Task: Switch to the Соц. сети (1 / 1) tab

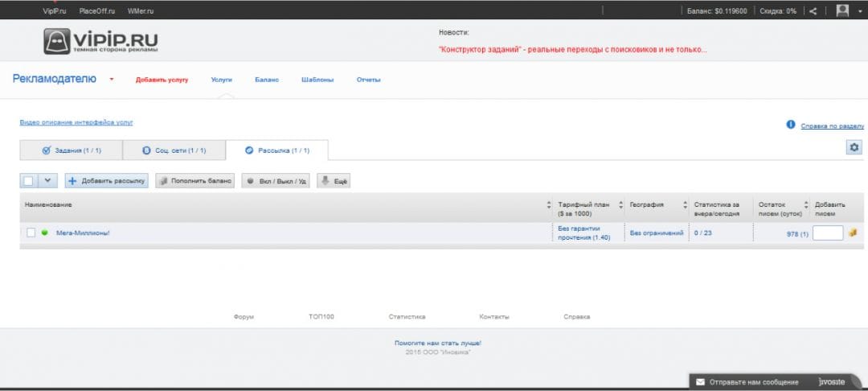Action: point(174,150)
